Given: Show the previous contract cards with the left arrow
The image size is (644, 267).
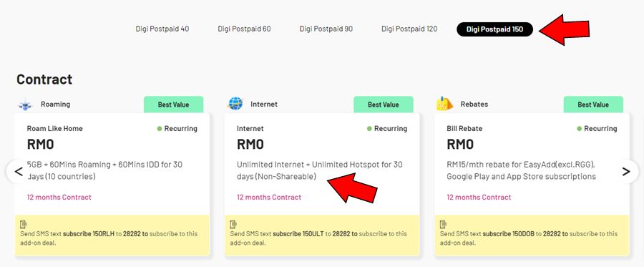Looking at the screenshot, I should click(18, 171).
